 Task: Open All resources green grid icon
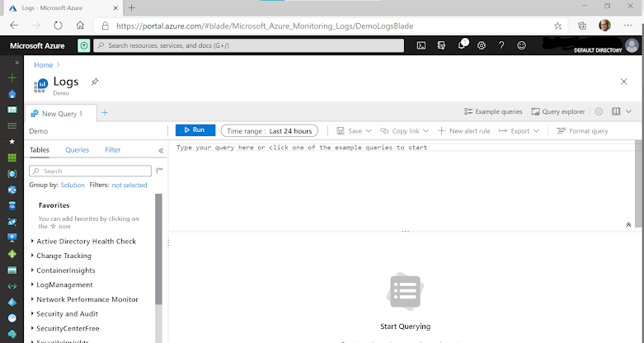click(x=12, y=157)
